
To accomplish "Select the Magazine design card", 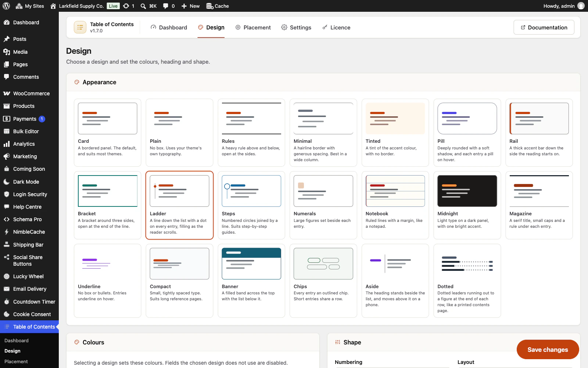I will (x=539, y=205).
